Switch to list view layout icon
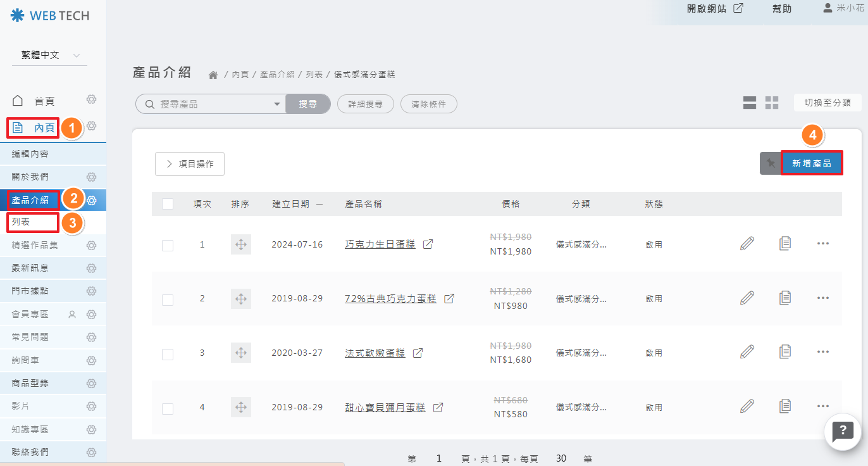The height and width of the screenshot is (466, 868). (750, 103)
